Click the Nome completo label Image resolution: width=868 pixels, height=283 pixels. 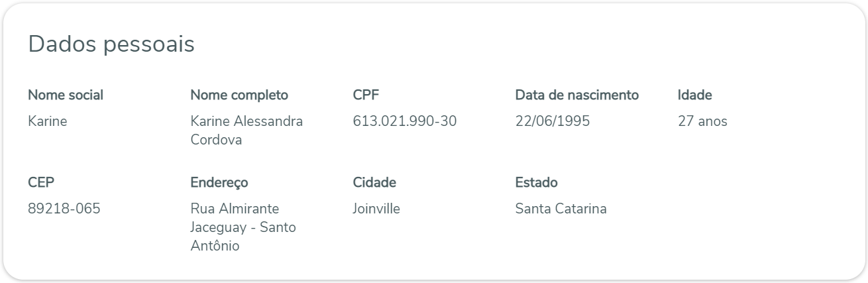[239, 95]
